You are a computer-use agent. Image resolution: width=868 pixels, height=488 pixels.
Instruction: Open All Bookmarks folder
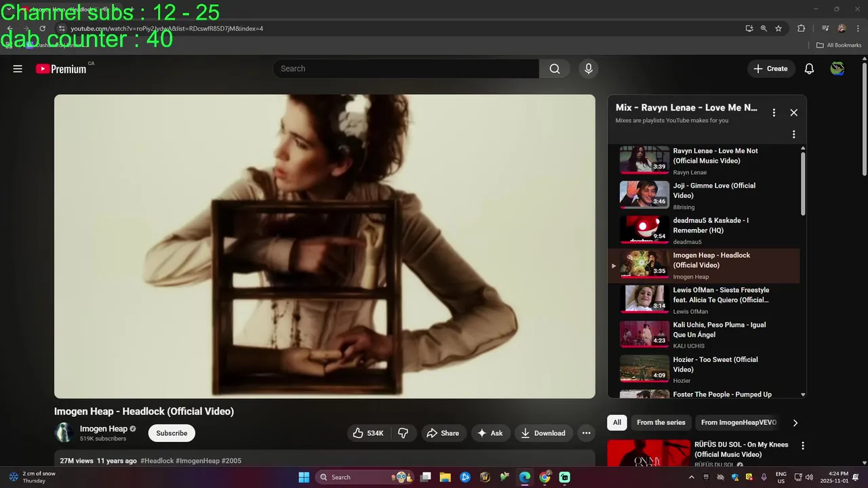(838, 45)
